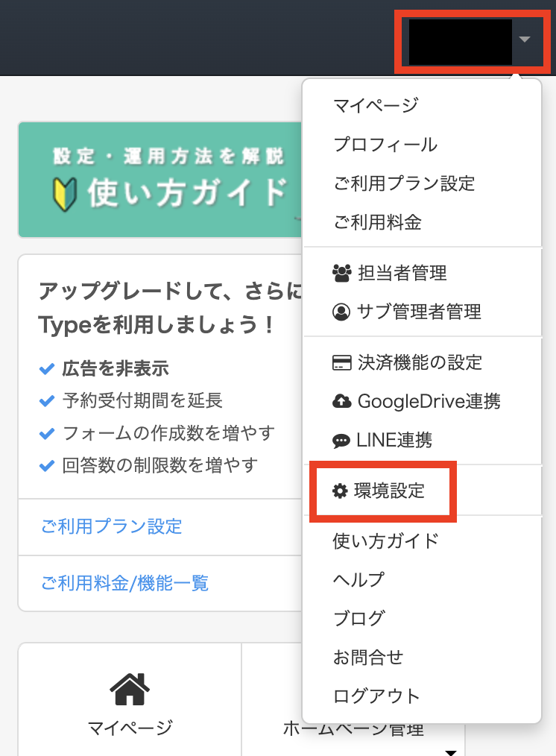Open ヘルプ from the account menu
This screenshot has height=756, width=556.
coord(358,579)
